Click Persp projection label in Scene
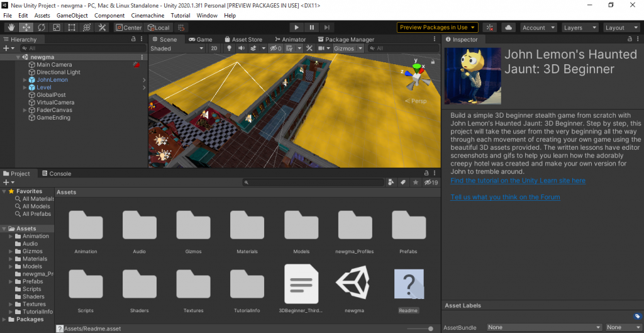Screen dimensions: 644x333 pyautogui.click(x=416, y=101)
